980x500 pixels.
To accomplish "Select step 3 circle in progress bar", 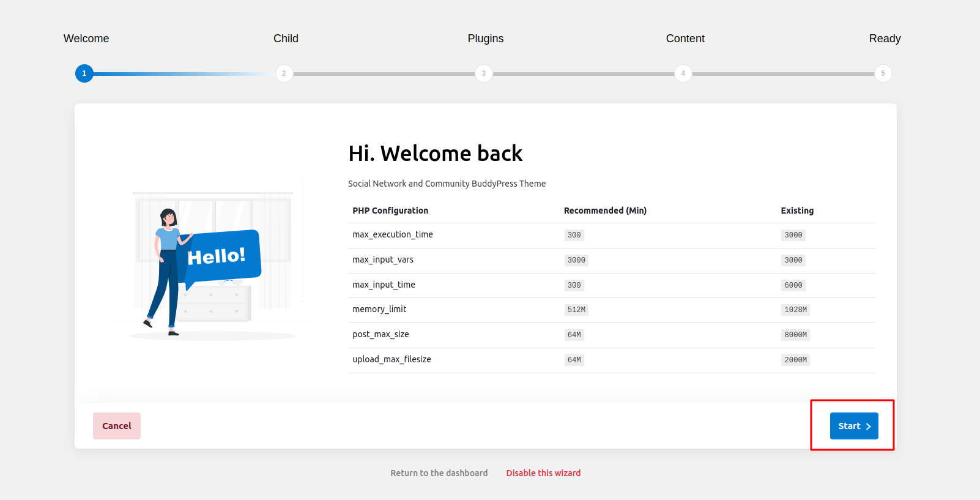I will point(483,73).
